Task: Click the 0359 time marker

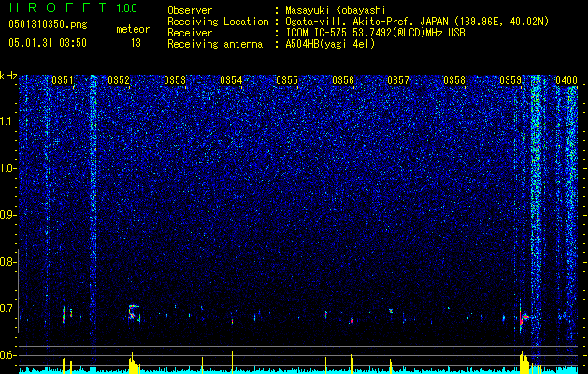Action: pos(510,80)
